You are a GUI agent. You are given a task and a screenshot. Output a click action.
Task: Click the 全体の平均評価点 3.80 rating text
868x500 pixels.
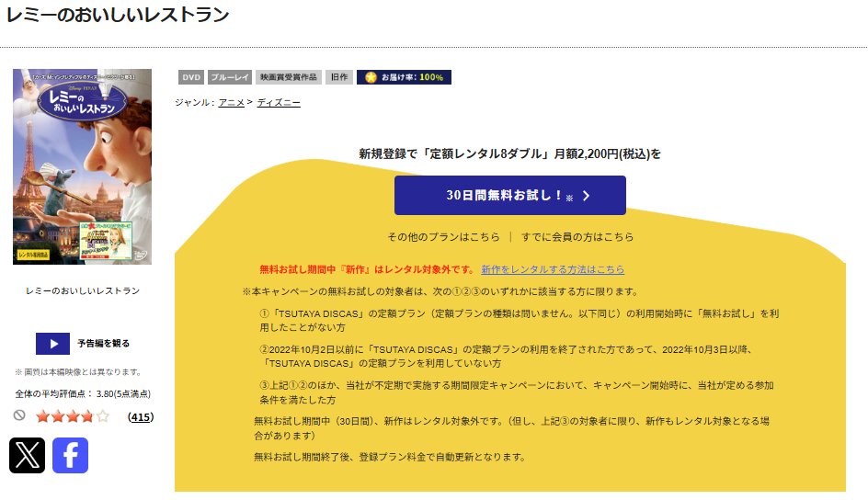[x=83, y=393]
